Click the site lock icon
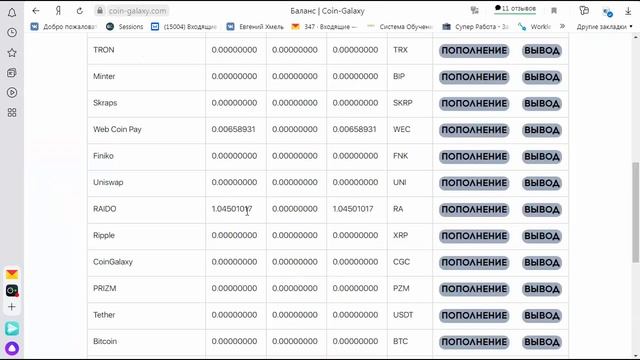 point(100,11)
